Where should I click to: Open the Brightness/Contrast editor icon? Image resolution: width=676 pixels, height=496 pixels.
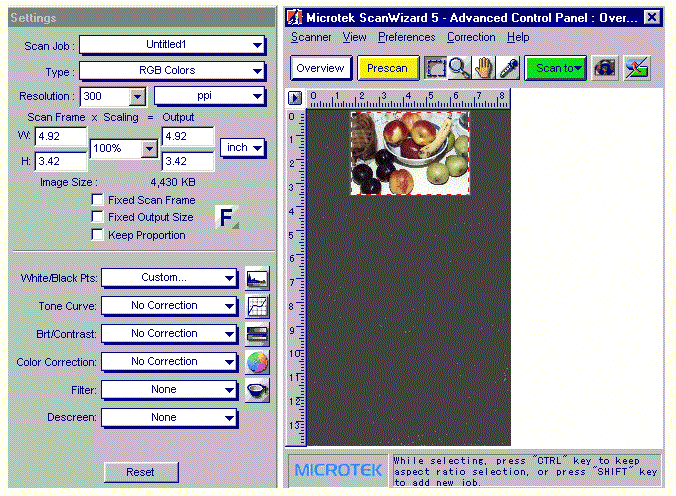[x=257, y=335]
